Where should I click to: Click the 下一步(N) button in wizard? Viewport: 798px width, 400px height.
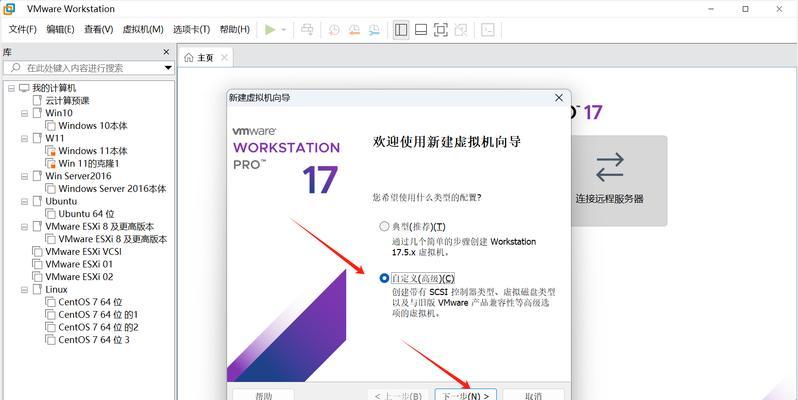tap(466, 395)
